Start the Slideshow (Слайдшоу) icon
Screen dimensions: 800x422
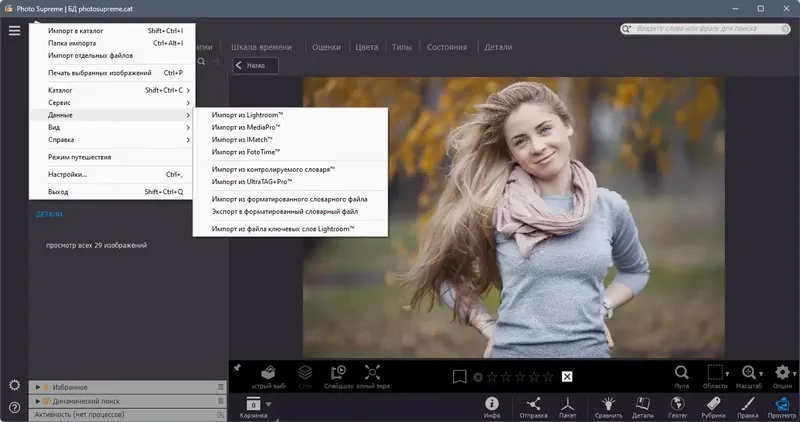click(x=338, y=374)
